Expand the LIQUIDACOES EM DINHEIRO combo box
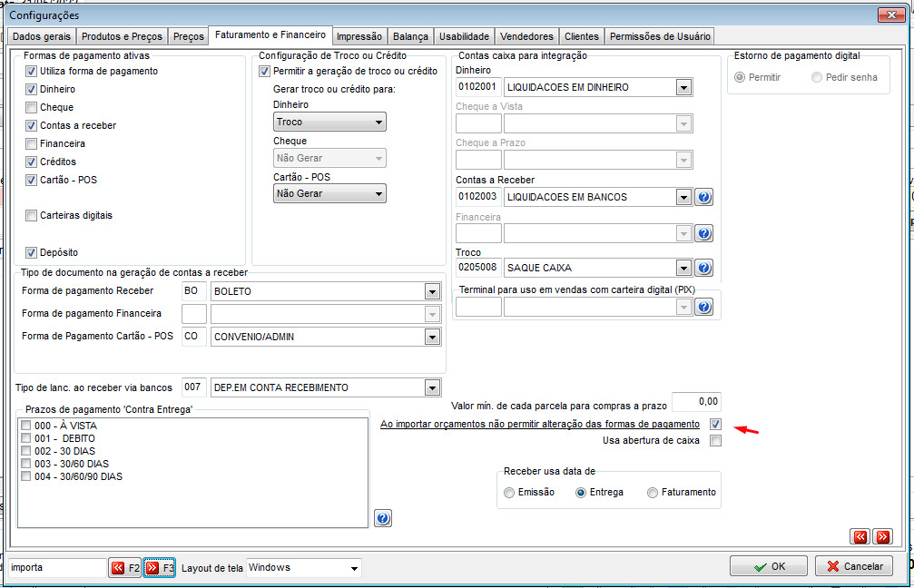Viewport: 914px width, 588px height. click(683, 88)
